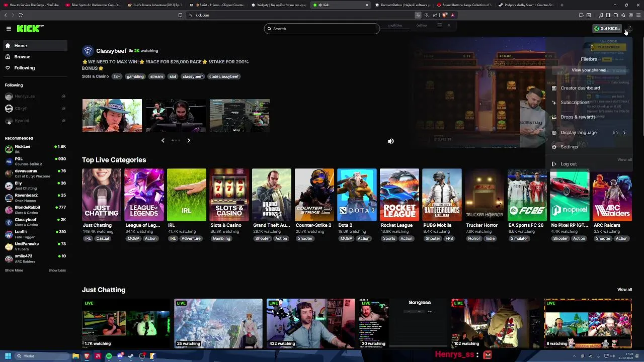This screenshot has width=644, height=362.
Task: Click Classybeef channel avatar icon
Action: point(88,51)
